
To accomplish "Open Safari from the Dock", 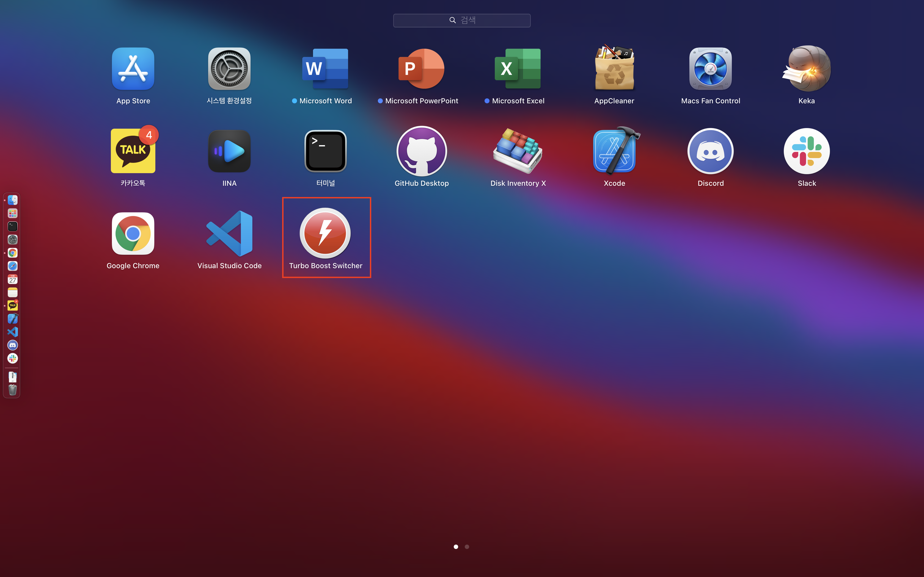I will (x=13, y=266).
